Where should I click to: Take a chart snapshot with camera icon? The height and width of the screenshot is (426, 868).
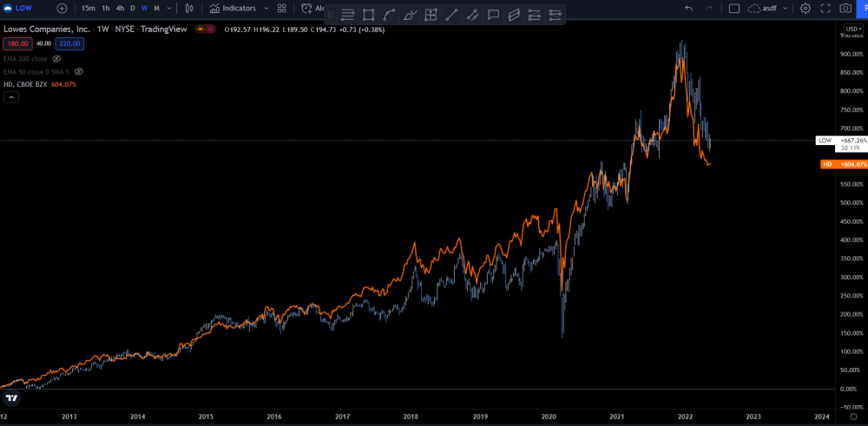coord(845,9)
